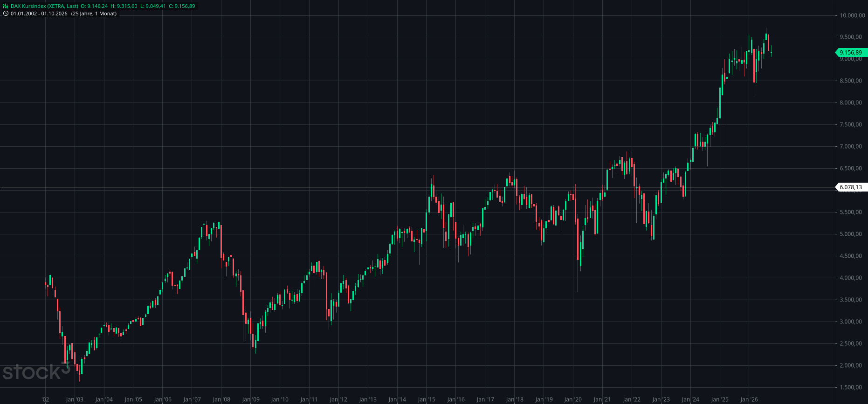Click the 7.000,00 price axis label
The image size is (868, 404).
(851, 146)
